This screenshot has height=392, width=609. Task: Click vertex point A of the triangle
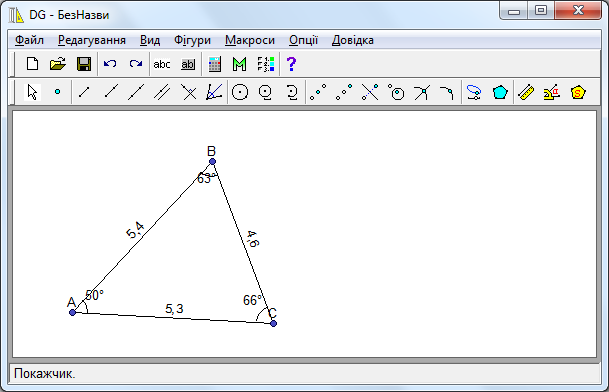(x=72, y=312)
